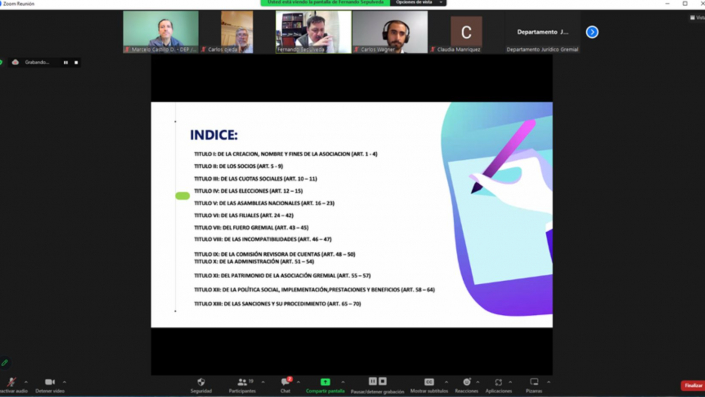Click the mute/unmute microphone icon

coord(12,382)
